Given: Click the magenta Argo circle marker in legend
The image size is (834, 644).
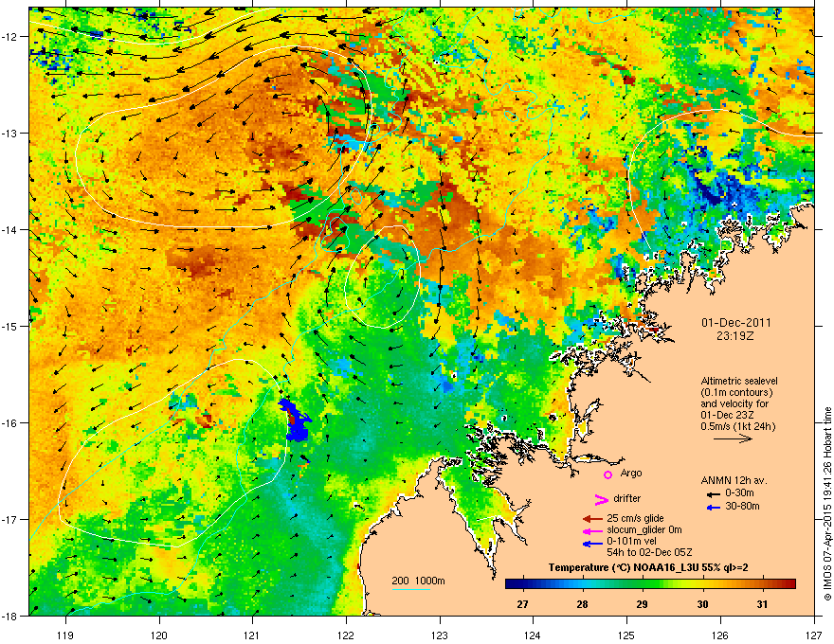Looking at the screenshot, I should (x=607, y=474).
